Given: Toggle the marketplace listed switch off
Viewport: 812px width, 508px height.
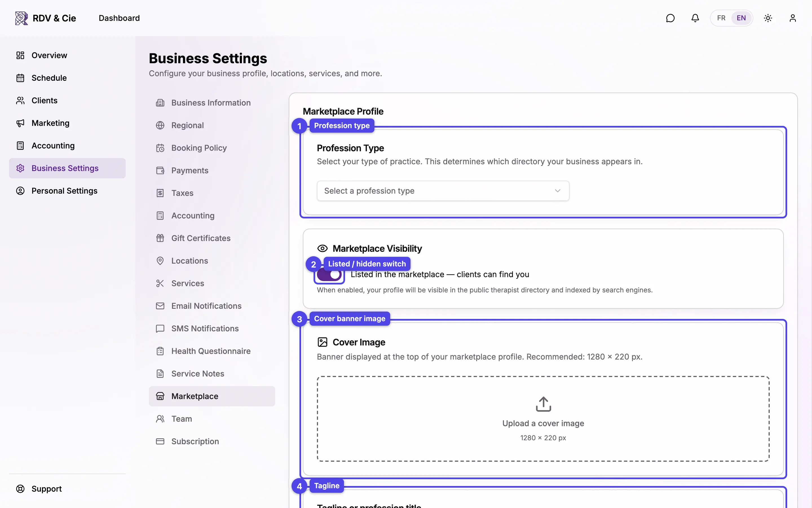Looking at the screenshot, I should pos(329,275).
